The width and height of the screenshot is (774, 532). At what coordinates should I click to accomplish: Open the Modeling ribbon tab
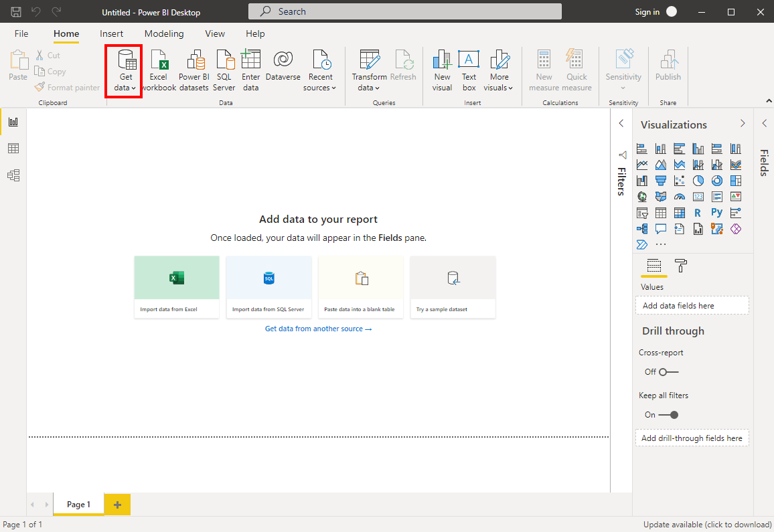(164, 33)
